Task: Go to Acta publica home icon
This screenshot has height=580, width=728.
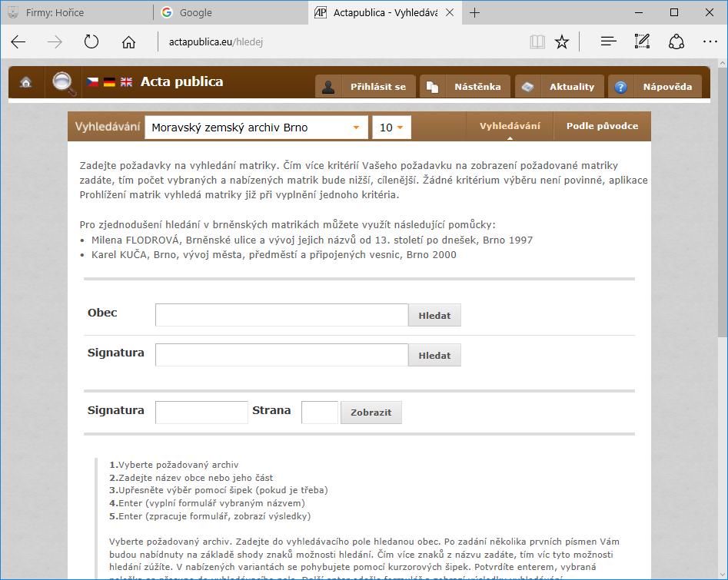Action: (x=26, y=83)
